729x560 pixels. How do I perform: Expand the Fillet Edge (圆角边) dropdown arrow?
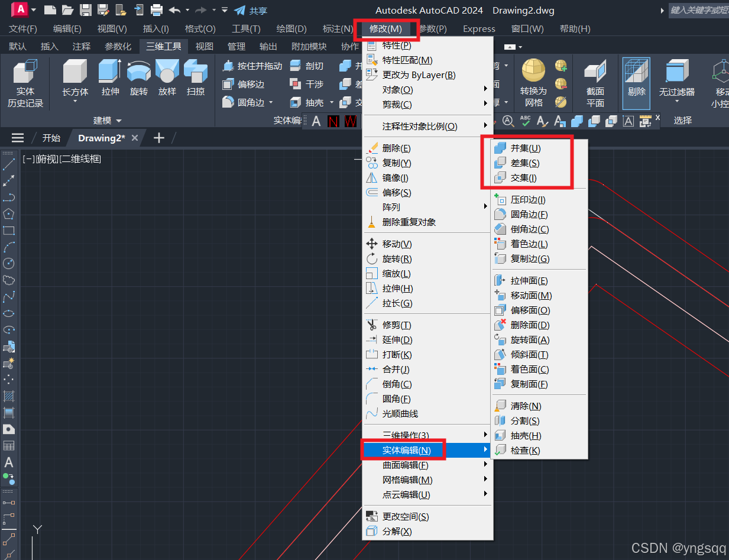tap(271, 102)
